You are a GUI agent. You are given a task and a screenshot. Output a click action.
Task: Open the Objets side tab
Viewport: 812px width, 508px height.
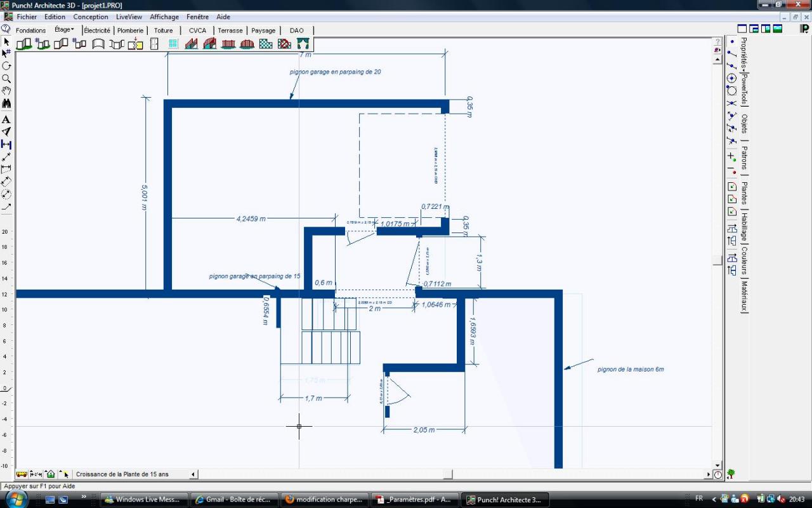(x=744, y=124)
